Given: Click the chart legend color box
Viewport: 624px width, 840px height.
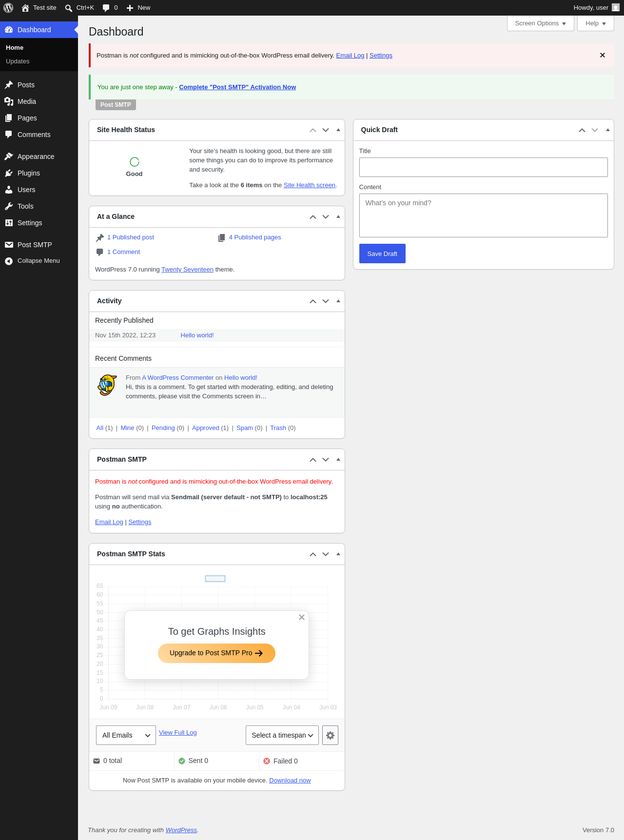Looking at the screenshot, I should 215,579.
